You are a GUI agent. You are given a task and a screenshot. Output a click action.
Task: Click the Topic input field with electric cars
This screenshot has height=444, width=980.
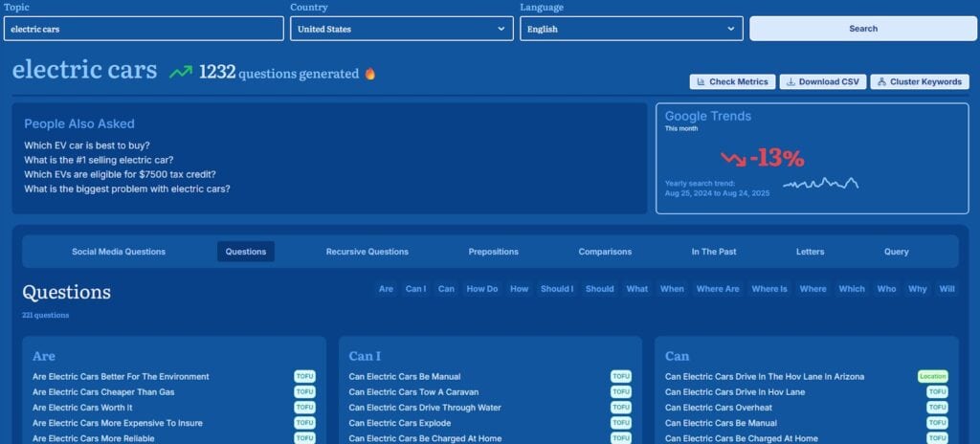[144, 29]
